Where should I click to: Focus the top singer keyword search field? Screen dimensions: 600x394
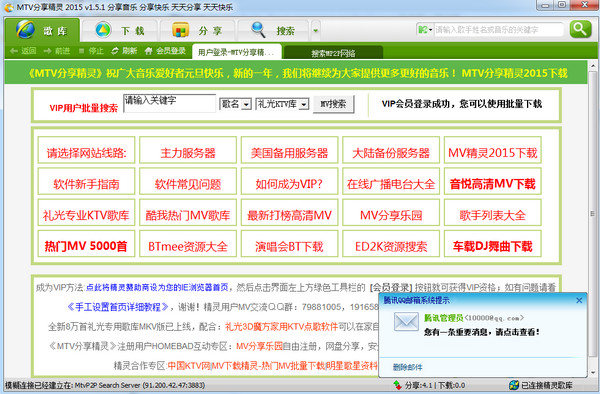click(499, 29)
